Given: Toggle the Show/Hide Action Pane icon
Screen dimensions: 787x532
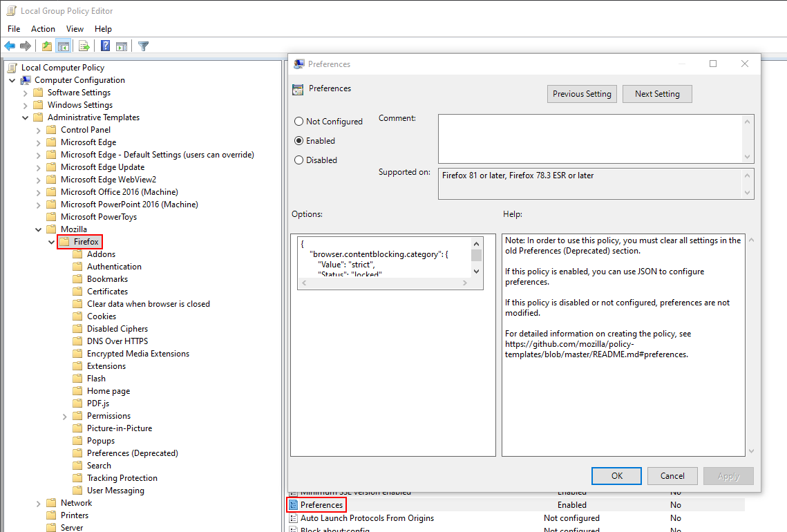Looking at the screenshot, I should click(122, 46).
